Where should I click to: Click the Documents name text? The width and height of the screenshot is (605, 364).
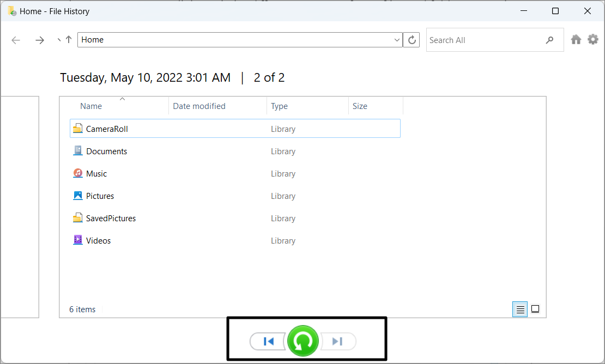pyautogui.click(x=106, y=151)
